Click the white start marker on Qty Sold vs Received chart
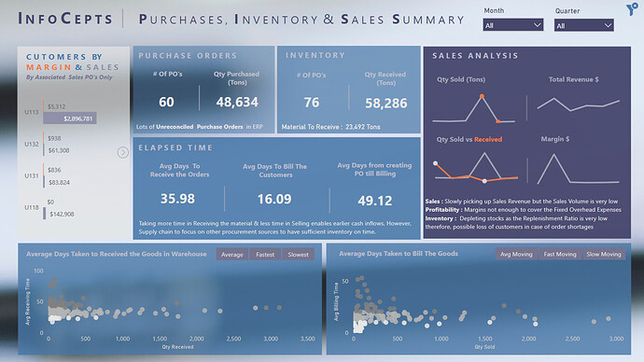 (435, 163)
